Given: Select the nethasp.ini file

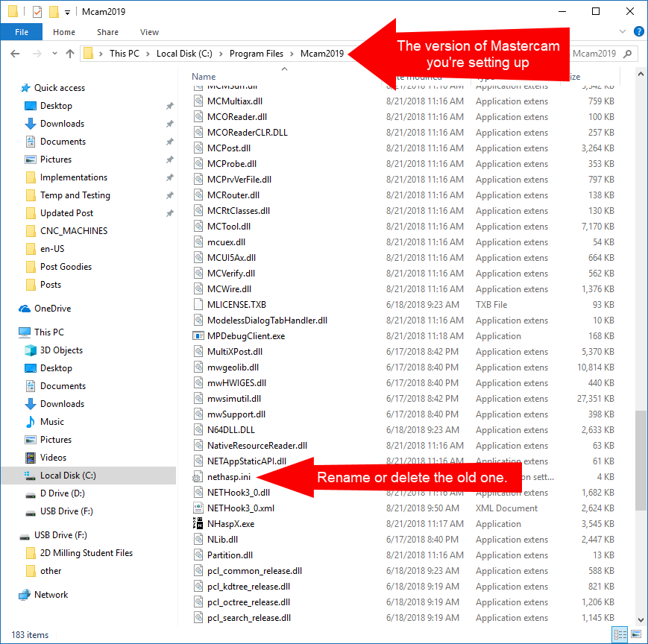Looking at the screenshot, I should pos(228,477).
